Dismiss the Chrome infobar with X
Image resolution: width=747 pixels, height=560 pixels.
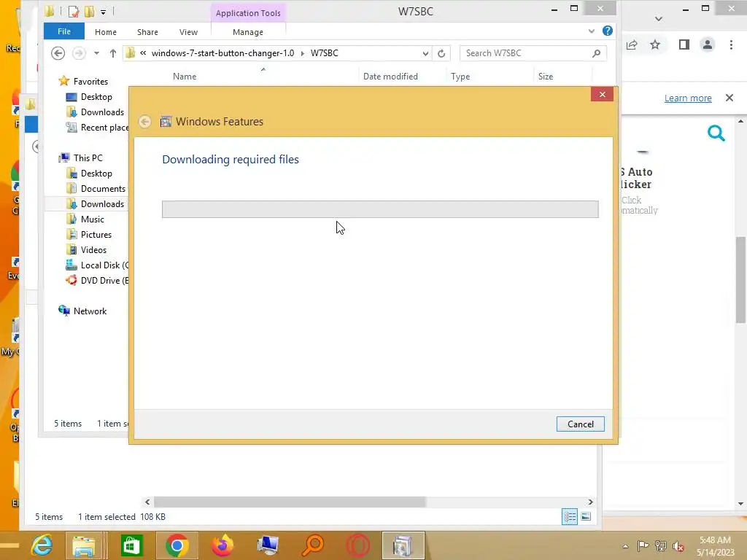729,98
